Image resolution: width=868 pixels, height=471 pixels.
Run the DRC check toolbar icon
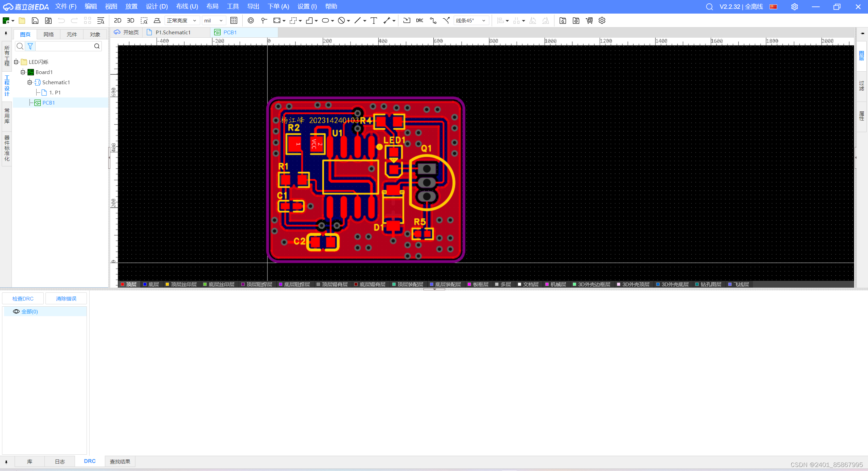(419, 20)
